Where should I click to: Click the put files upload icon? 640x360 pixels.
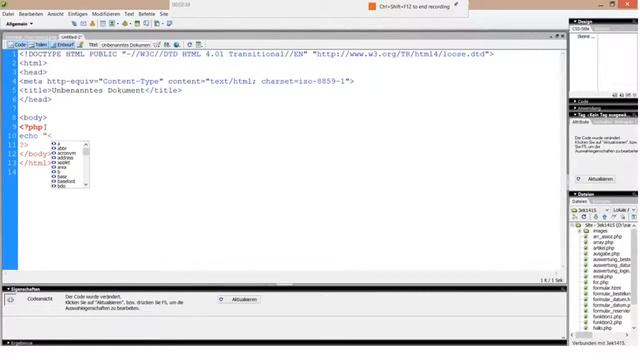click(x=604, y=217)
